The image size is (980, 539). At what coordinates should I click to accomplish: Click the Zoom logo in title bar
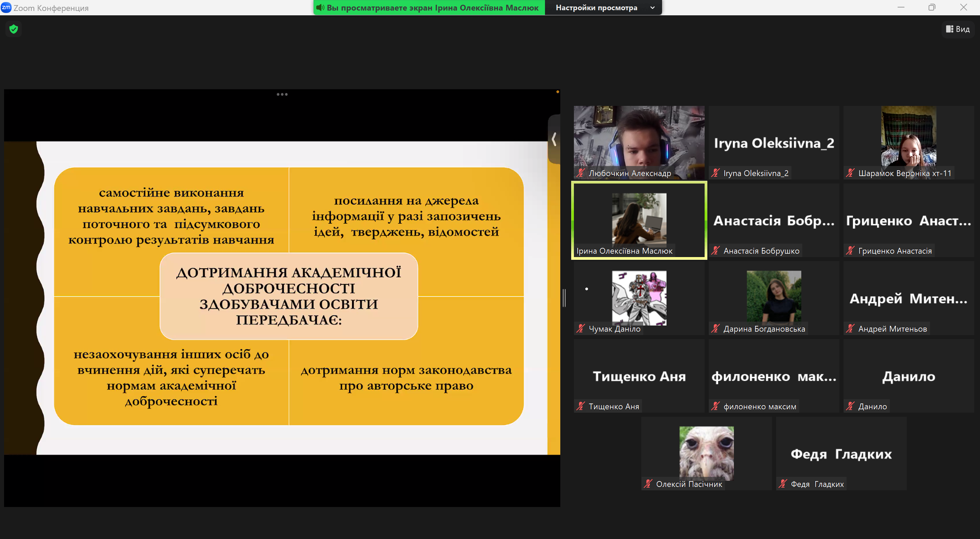tap(6, 7)
